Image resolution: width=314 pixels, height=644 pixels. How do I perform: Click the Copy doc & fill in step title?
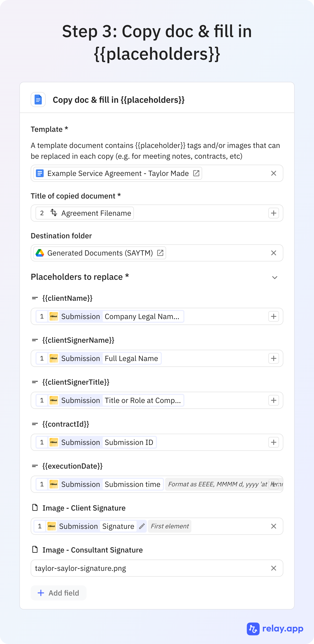tap(119, 100)
